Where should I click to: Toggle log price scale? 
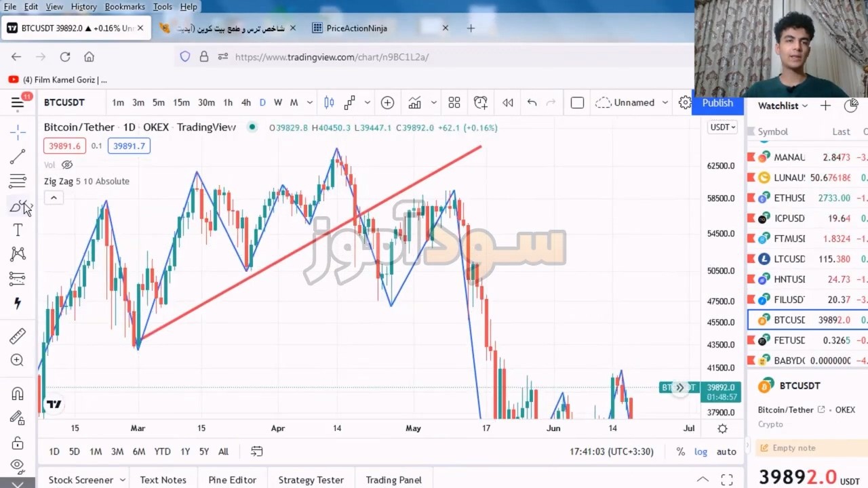point(701,451)
